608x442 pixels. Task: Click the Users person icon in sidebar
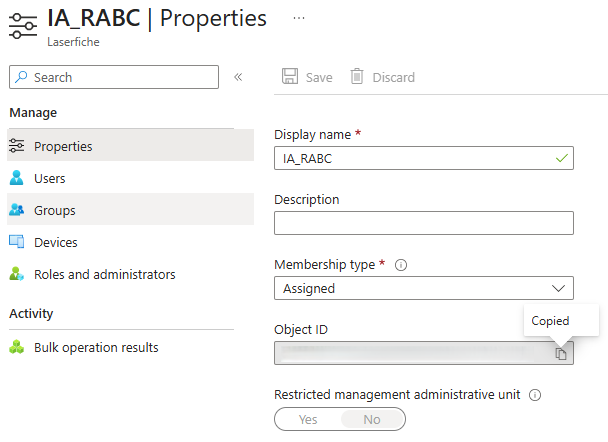[x=16, y=178]
